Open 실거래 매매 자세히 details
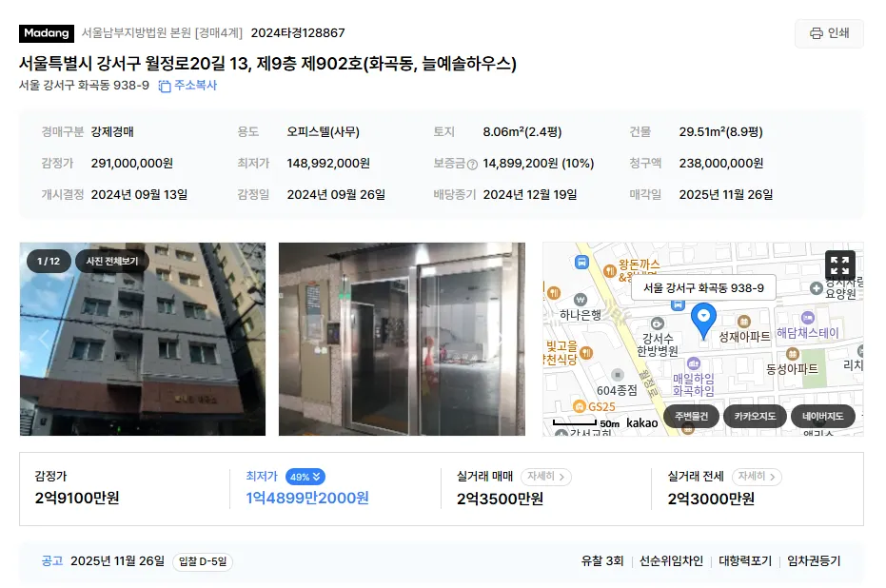Viewport: 886px width, 588px height. pyautogui.click(x=546, y=477)
